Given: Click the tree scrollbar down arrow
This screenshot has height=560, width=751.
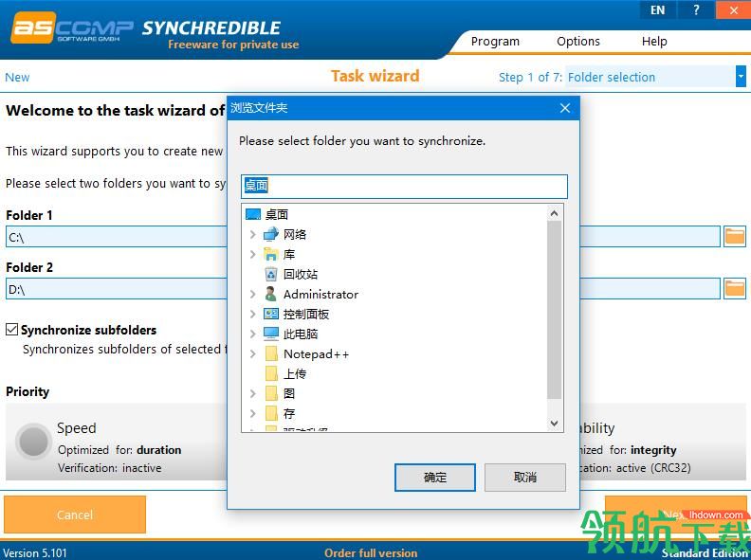Looking at the screenshot, I should (x=554, y=424).
